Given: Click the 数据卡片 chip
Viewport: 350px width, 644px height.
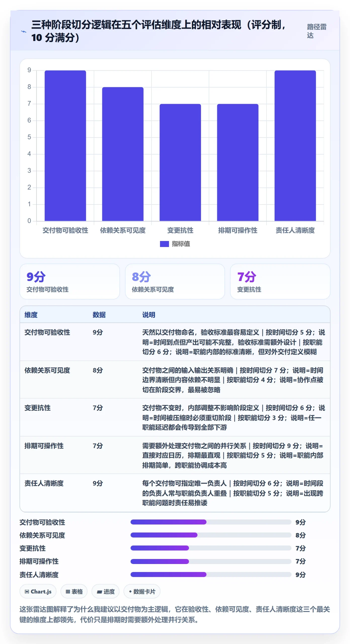Looking at the screenshot, I should pyautogui.click(x=142, y=591).
